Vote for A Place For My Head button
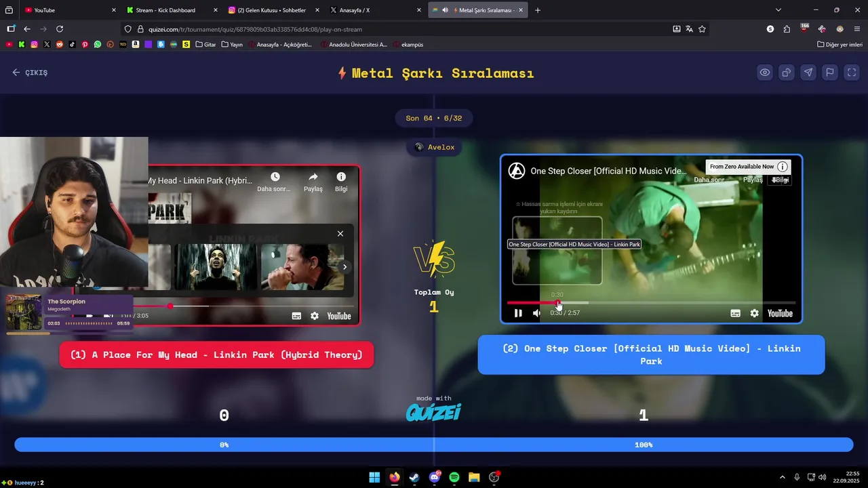868x488 pixels. coord(216,354)
